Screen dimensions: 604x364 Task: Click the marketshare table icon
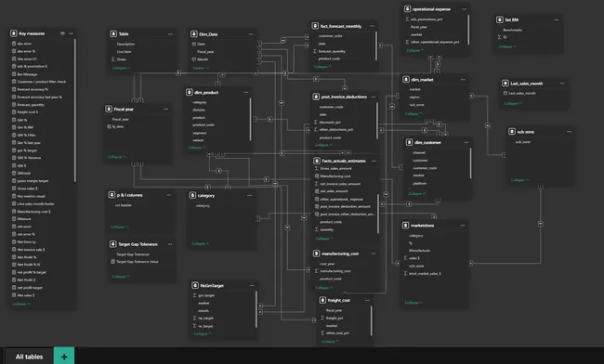point(406,225)
